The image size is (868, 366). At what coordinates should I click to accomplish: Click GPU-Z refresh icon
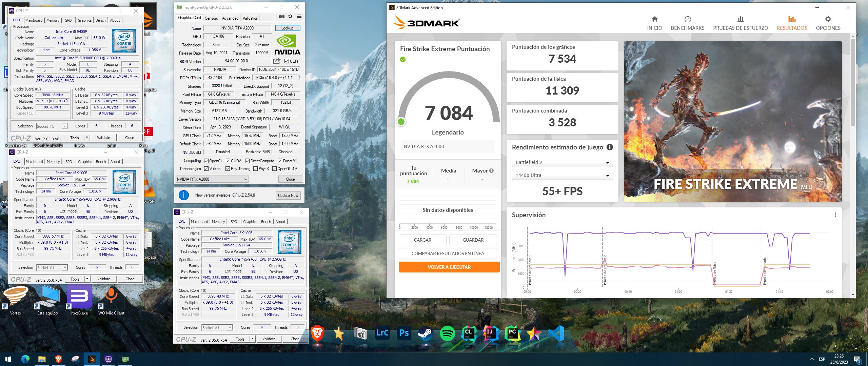(290, 16)
